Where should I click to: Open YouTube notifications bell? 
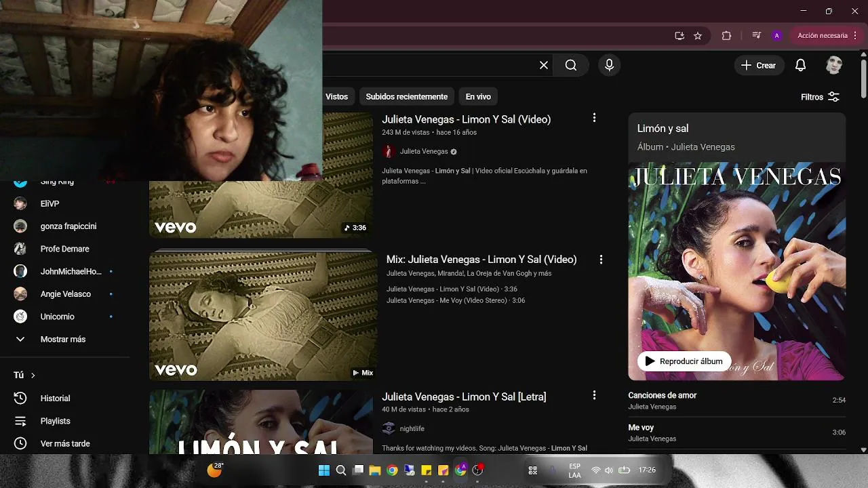coord(800,65)
